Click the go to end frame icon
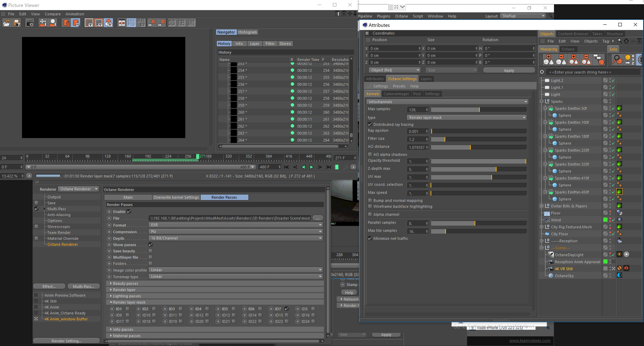 click(x=328, y=167)
